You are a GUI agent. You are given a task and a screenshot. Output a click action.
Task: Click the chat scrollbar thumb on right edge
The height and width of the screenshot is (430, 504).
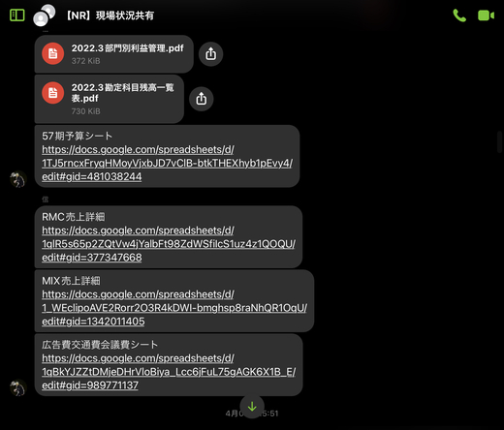point(499,141)
